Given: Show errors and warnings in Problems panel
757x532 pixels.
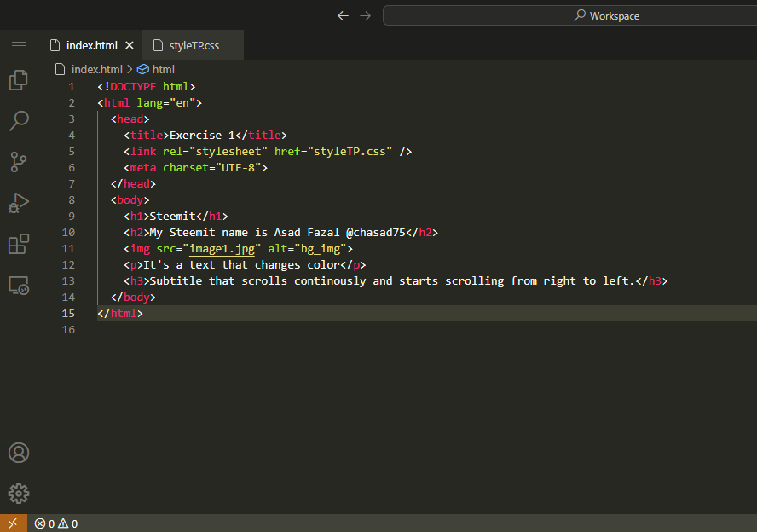Looking at the screenshot, I should [55, 523].
